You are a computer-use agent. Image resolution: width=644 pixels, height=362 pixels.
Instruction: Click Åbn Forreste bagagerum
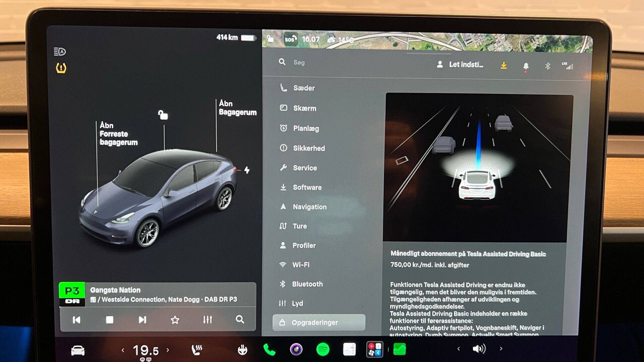[118, 134]
